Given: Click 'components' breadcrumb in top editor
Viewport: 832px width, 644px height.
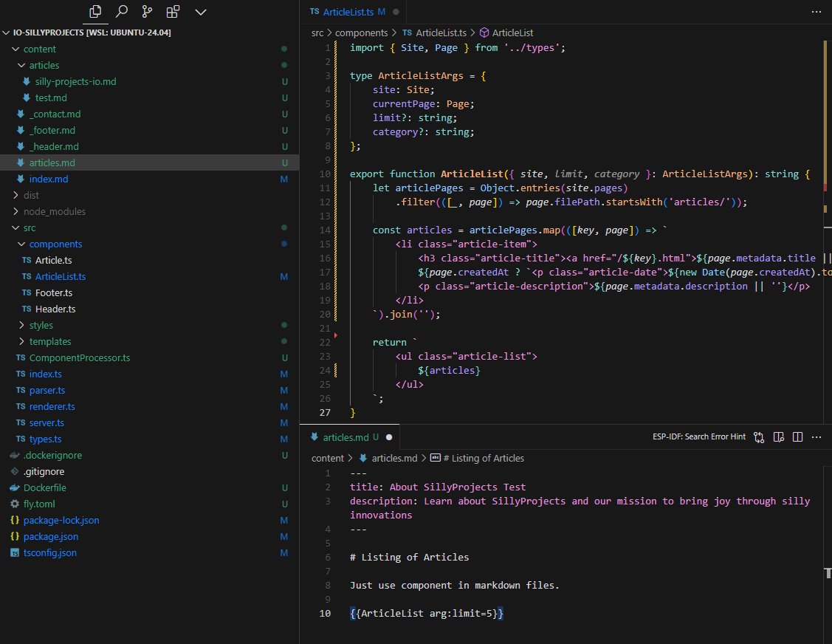Looking at the screenshot, I should (361, 33).
